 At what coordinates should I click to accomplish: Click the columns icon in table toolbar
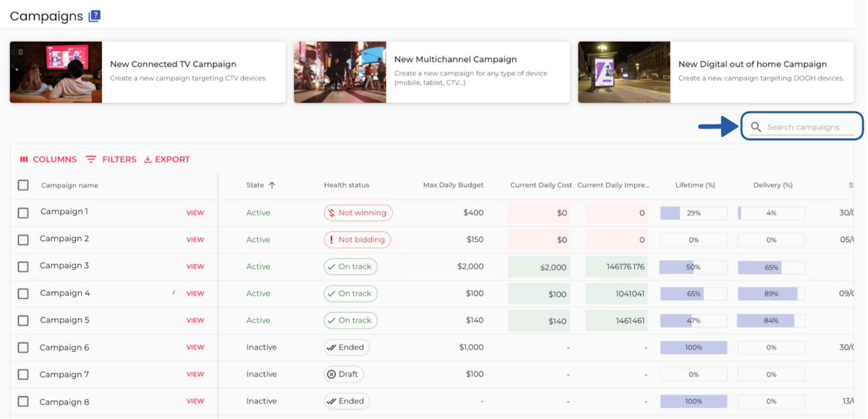[x=24, y=159]
